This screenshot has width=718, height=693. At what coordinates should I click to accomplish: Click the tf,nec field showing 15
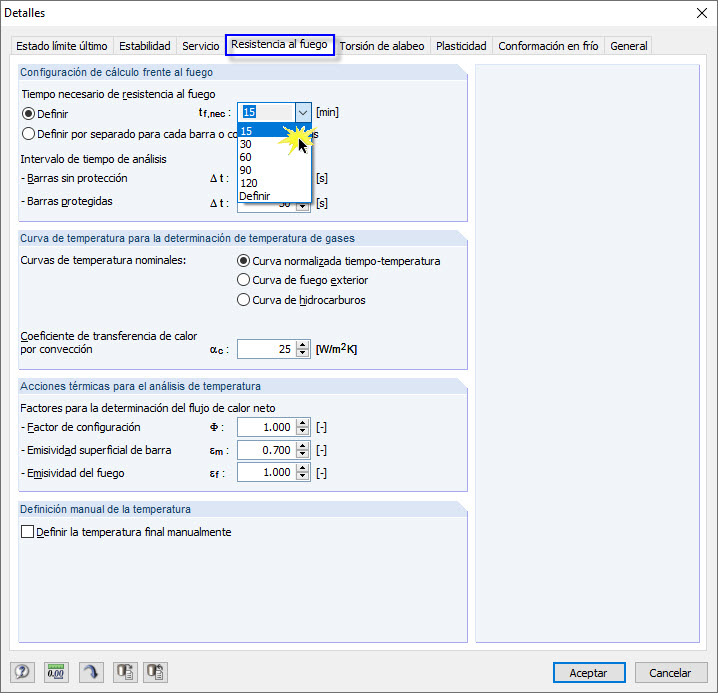pos(267,112)
